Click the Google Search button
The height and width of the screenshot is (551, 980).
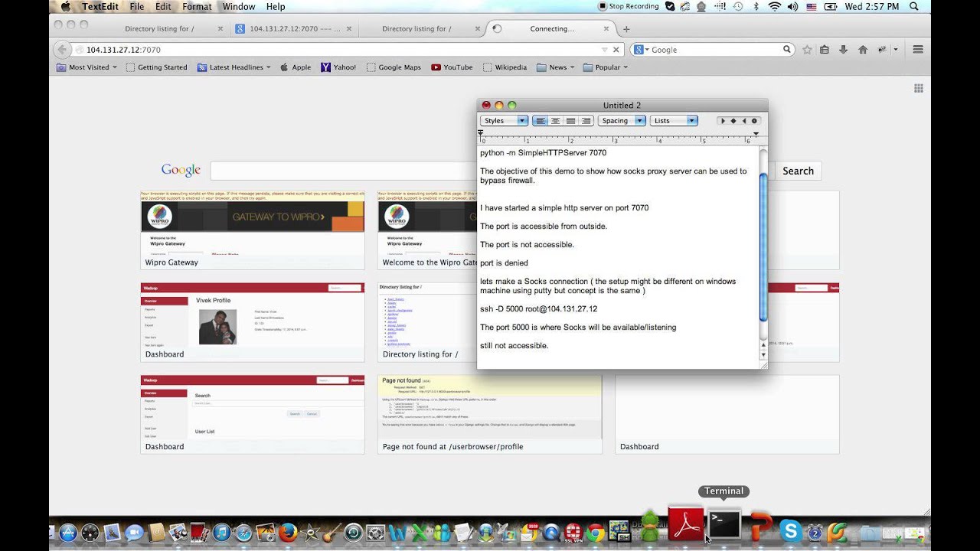(798, 171)
